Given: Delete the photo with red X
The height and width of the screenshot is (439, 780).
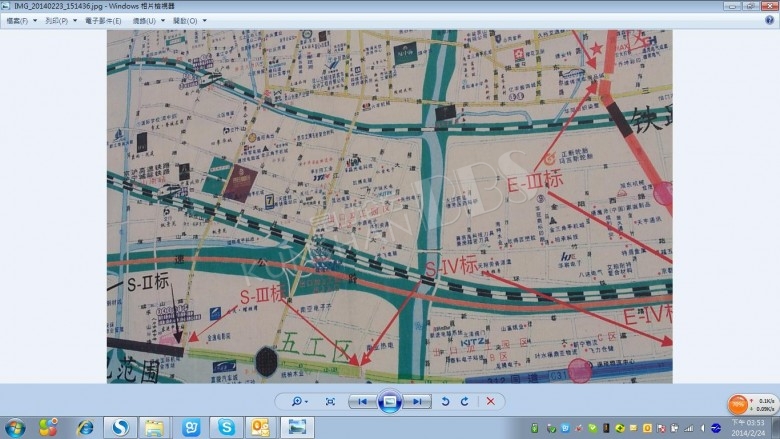Looking at the screenshot, I should click(x=490, y=401).
